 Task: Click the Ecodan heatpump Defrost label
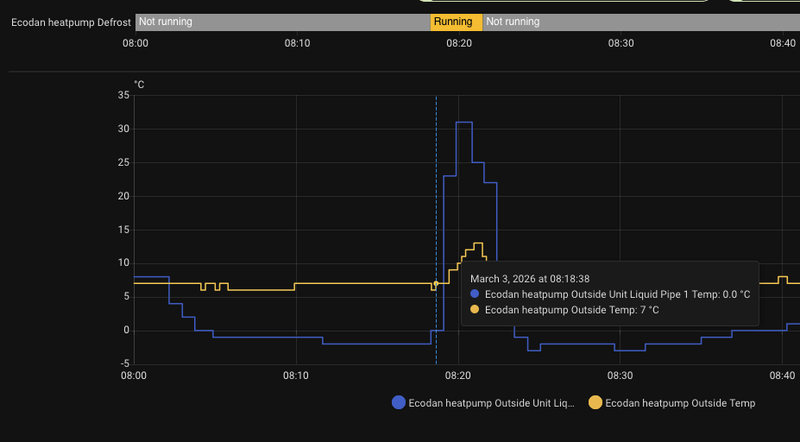pyautogui.click(x=71, y=22)
